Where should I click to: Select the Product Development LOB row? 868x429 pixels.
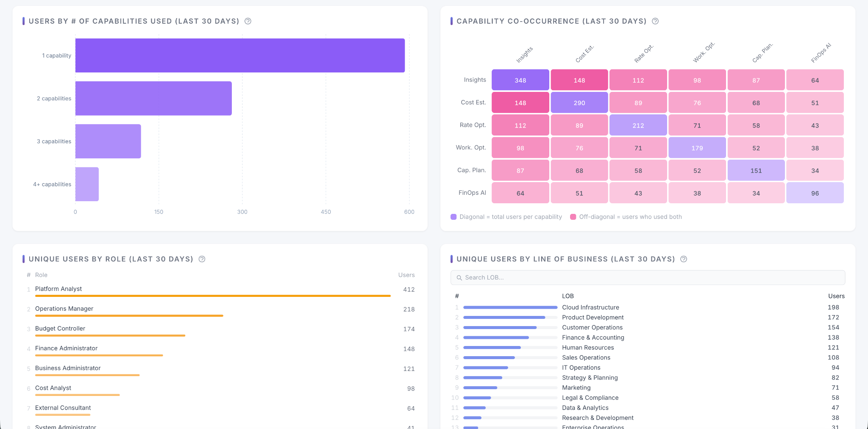point(648,318)
